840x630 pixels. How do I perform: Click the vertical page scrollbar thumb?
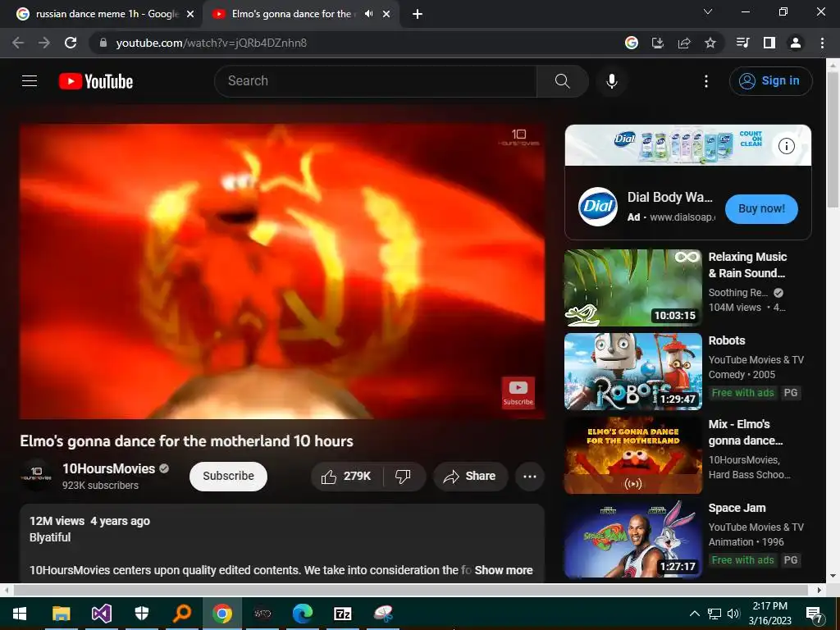[x=833, y=139]
